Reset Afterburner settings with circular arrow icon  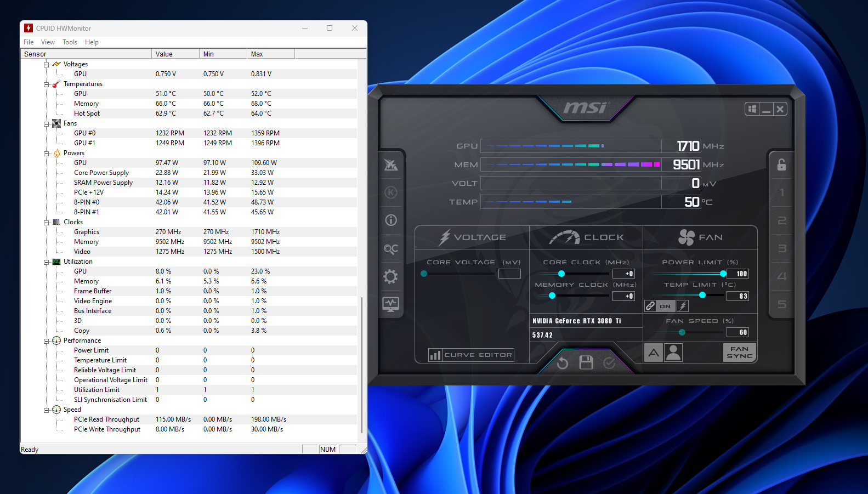point(563,363)
